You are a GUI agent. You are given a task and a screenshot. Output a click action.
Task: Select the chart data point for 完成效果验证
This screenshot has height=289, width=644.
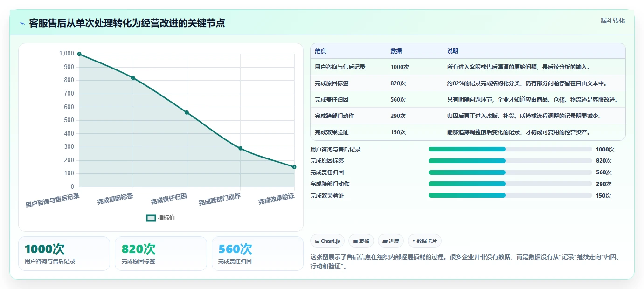[294, 167]
